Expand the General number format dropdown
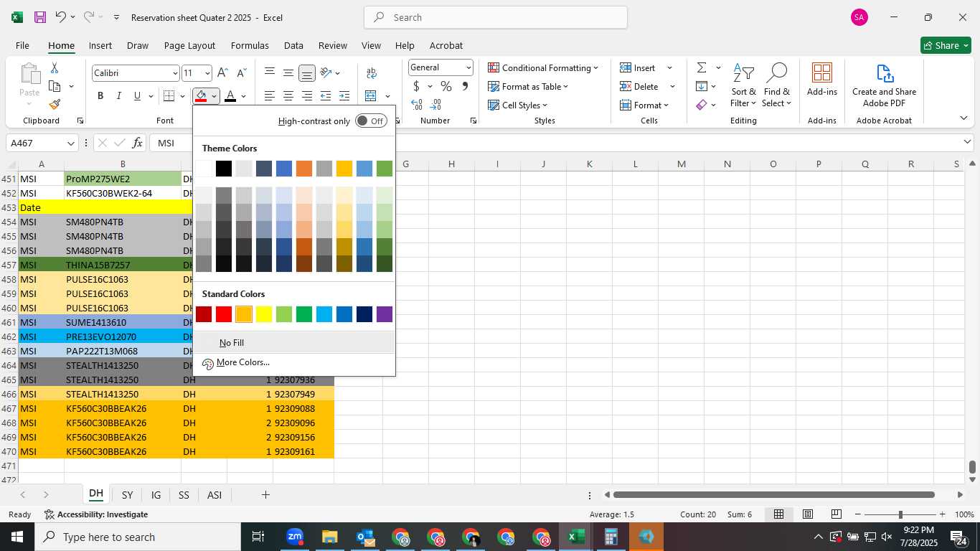Viewport: 980px width, 551px height. pos(468,67)
